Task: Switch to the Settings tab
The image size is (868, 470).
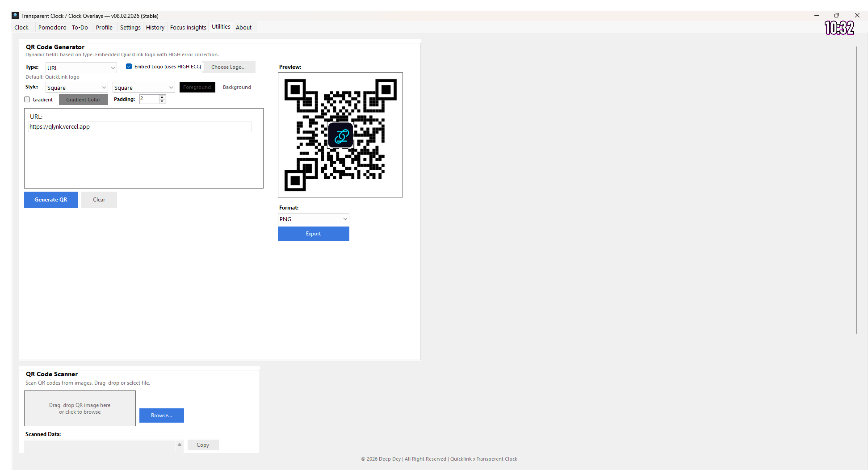Action: coord(130,27)
